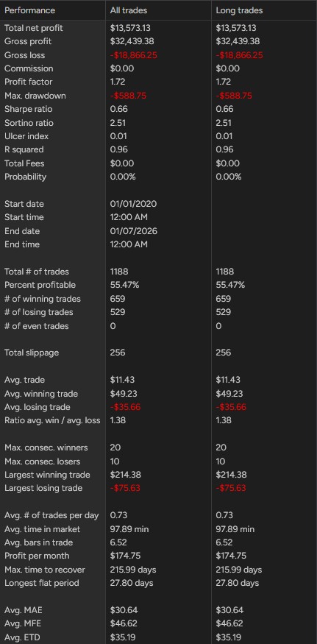Click the Sharpe ratio row label
Image resolution: width=317 pixels, height=644 pixels.
[29, 109]
